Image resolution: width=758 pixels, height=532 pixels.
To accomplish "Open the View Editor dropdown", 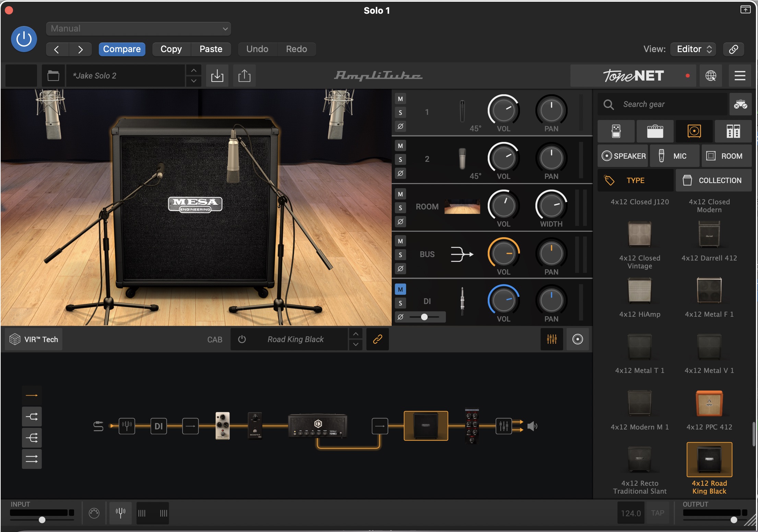I will [x=694, y=49].
